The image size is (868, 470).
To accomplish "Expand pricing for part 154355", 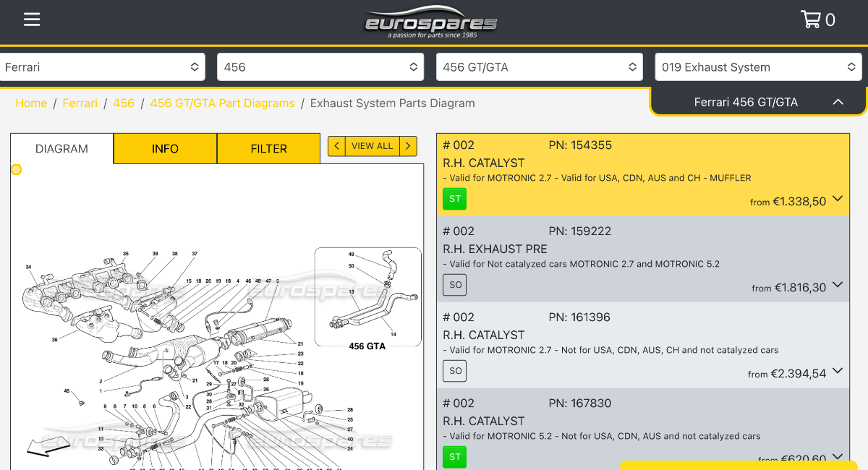I will click(x=838, y=199).
